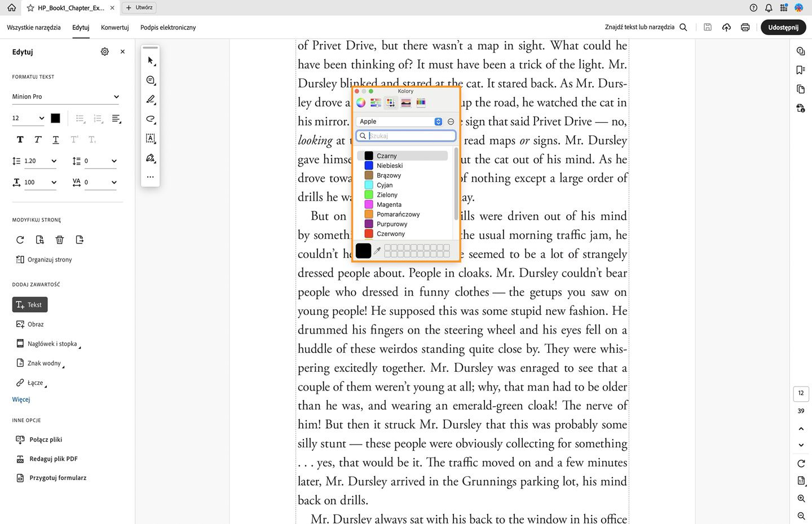The image size is (812, 524).
Task: Toggle italic text formatting
Action: tap(38, 140)
